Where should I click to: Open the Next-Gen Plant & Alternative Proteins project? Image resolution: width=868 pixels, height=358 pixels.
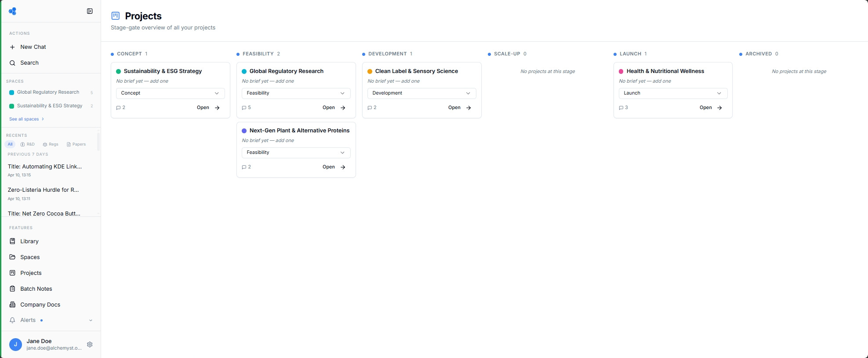pos(334,167)
